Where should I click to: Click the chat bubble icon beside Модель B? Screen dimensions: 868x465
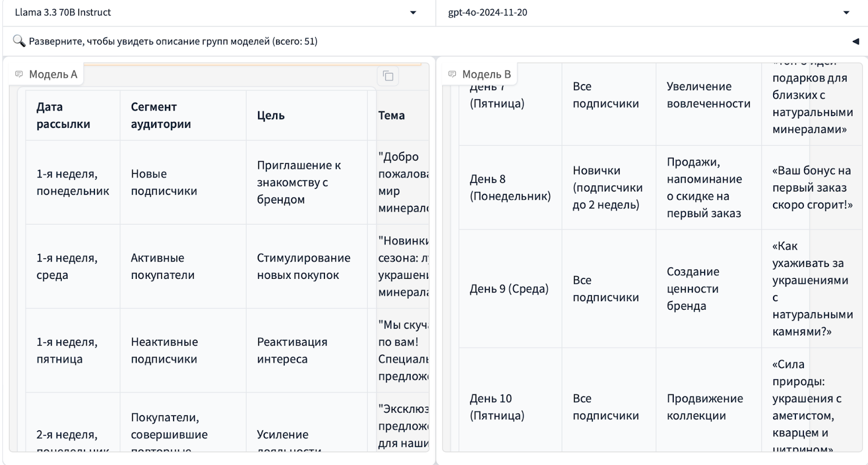click(452, 74)
